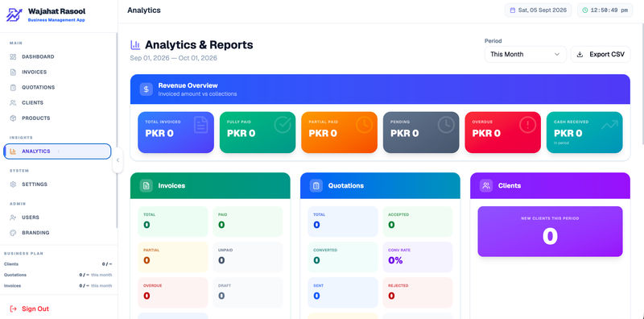Click the date Sat, 05 Sept 2026
This screenshot has height=319, width=644.
click(x=542, y=10)
